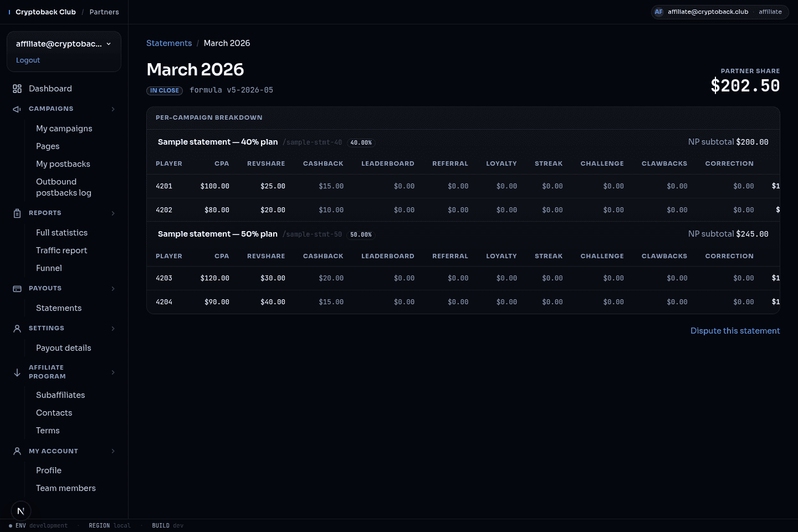Click the My Account person icon
798x532 pixels.
pos(17,451)
